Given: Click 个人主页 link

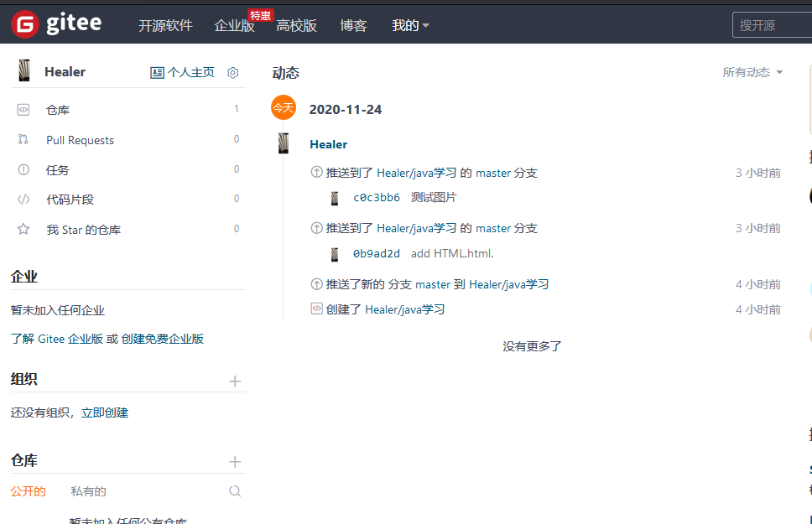Looking at the screenshot, I should click(x=190, y=72).
